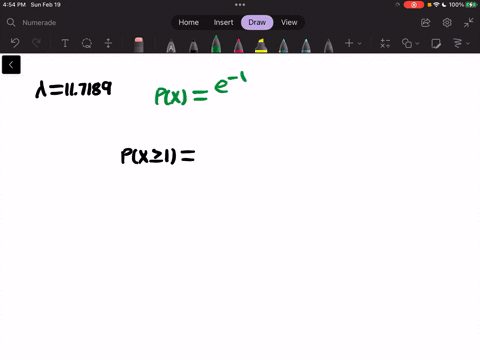Expand the ink replay dropdown arrow
This screenshot has width=480, height=360.
(x=468, y=43)
